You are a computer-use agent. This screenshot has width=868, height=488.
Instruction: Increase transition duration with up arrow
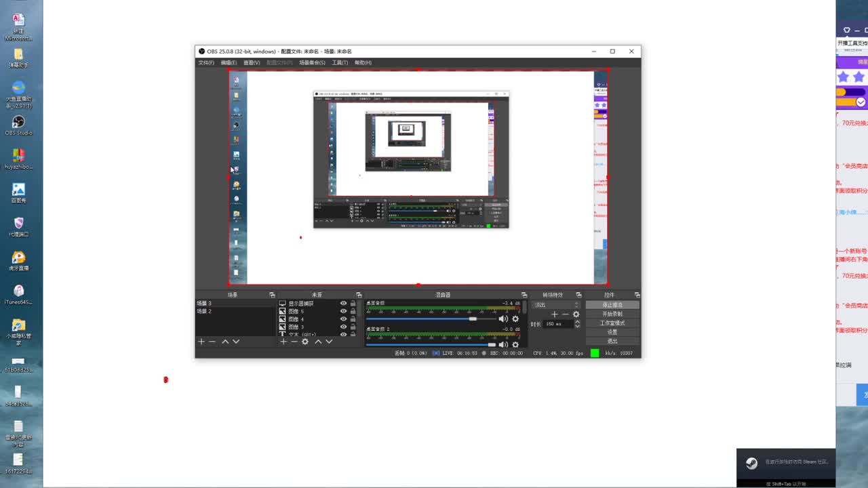[578, 322]
